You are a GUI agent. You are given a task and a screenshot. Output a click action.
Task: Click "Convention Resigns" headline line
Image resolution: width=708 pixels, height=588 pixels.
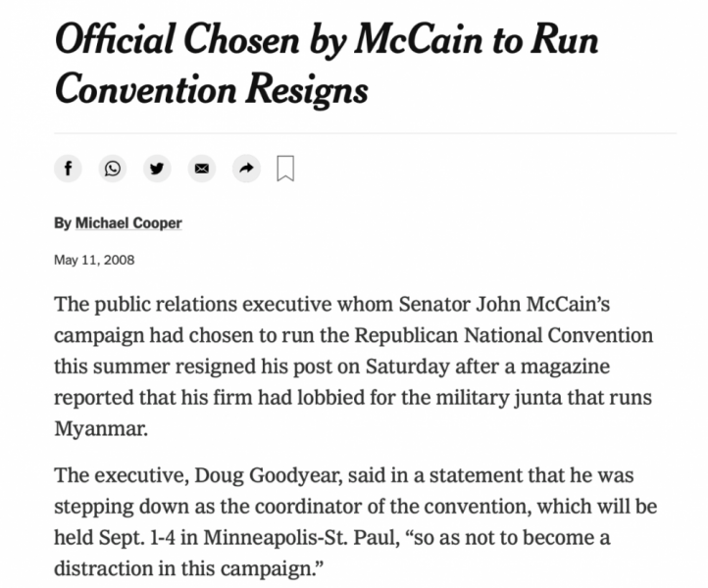(211, 89)
